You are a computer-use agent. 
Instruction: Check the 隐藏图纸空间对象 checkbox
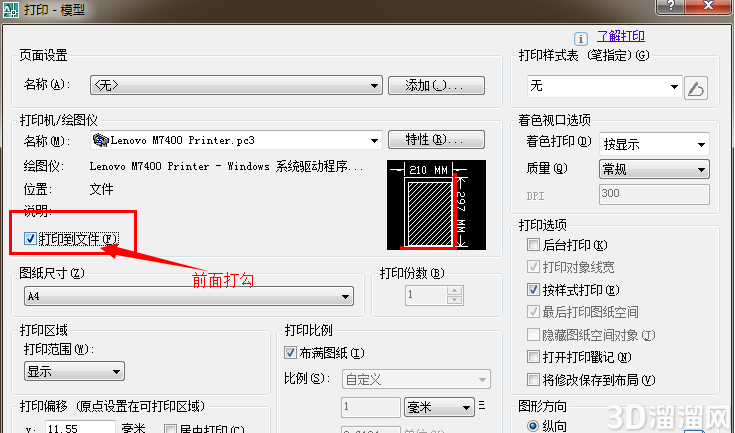(533, 335)
